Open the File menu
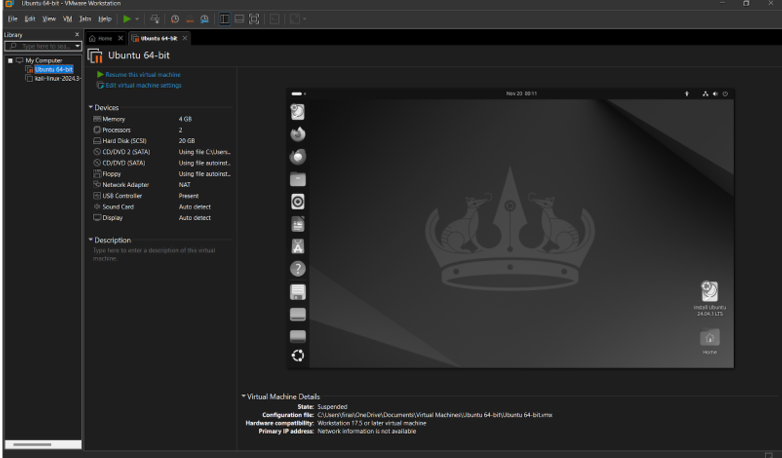 point(12,19)
